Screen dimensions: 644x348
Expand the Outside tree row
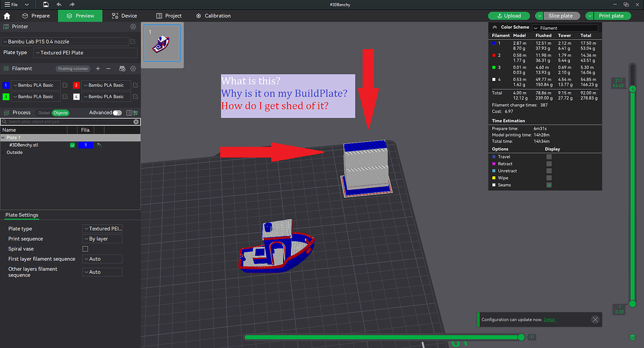pyautogui.click(x=3, y=153)
